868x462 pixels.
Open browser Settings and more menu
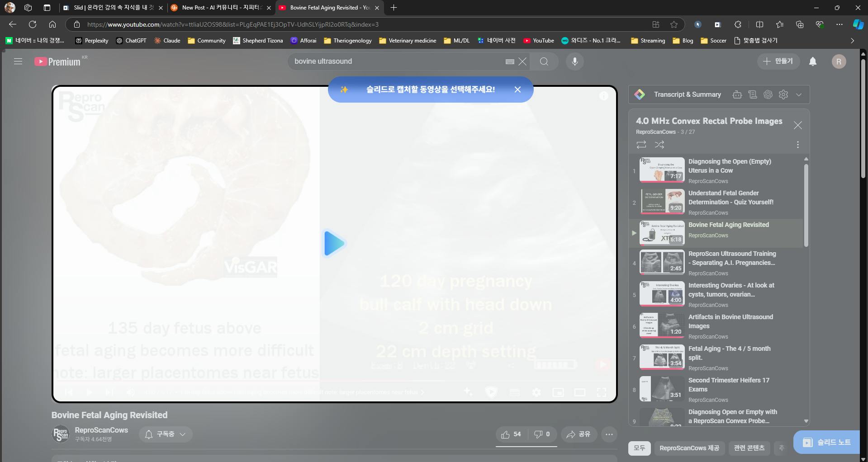[840, 24]
